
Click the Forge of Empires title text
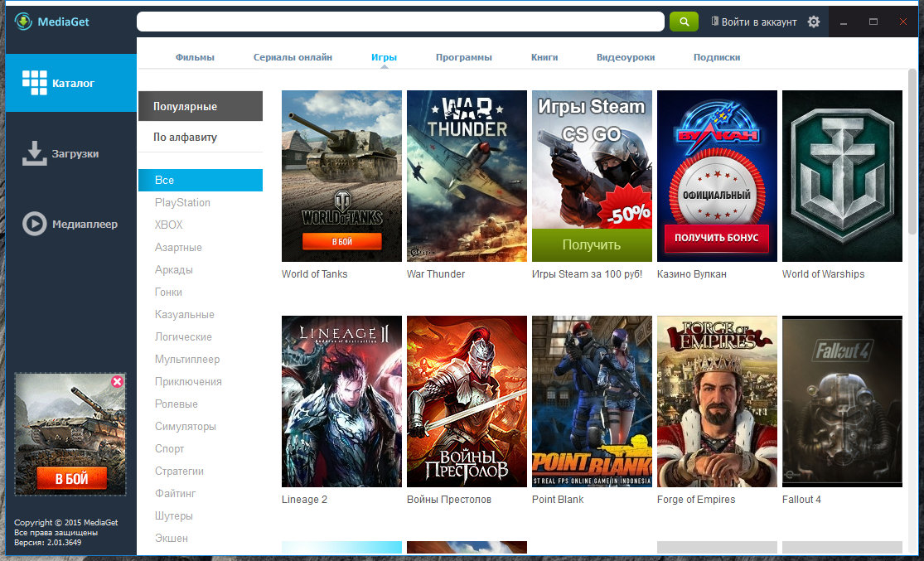coord(696,499)
